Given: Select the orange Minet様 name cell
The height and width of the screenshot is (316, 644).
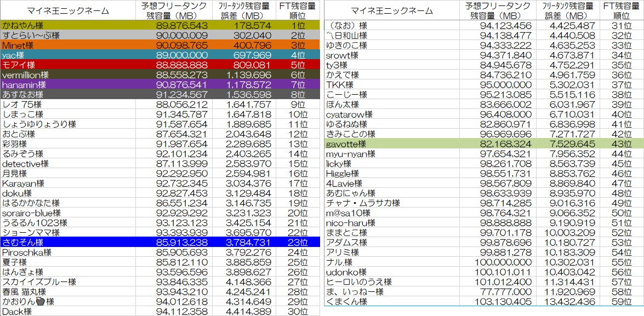Looking at the screenshot, I should point(67,45).
